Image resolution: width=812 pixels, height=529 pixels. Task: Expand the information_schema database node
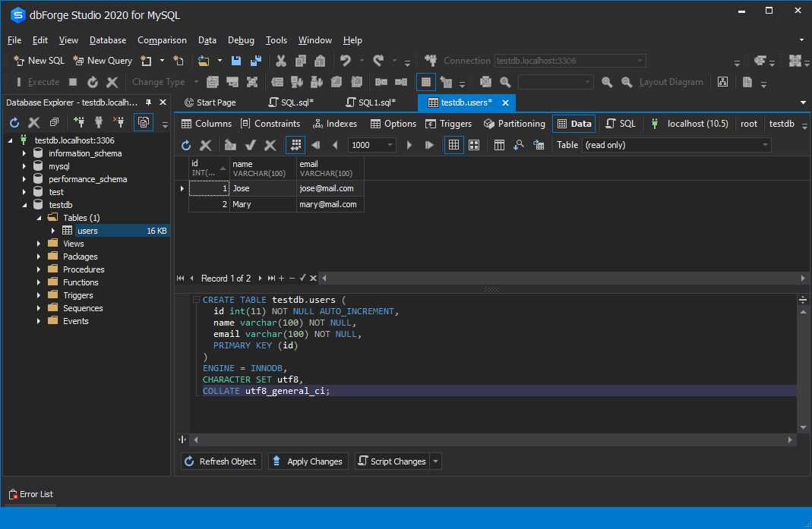click(24, 153)
